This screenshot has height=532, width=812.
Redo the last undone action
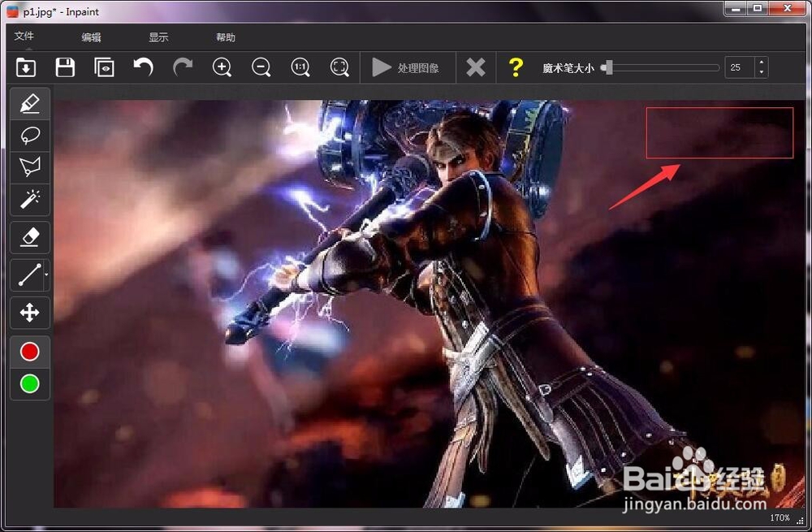[183, 67]
